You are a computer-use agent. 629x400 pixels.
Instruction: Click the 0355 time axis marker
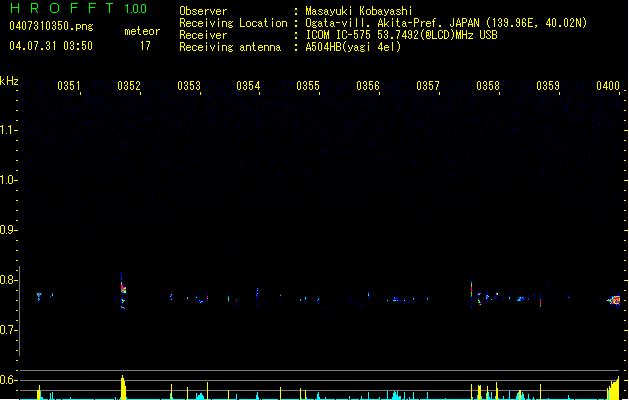(308, 85)
